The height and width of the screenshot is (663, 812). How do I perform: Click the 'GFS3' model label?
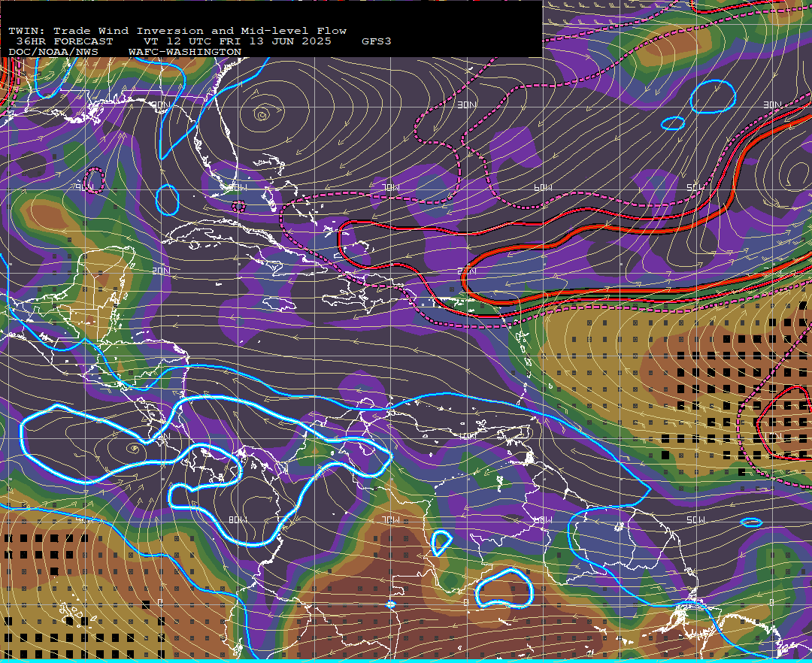(376, 41)
